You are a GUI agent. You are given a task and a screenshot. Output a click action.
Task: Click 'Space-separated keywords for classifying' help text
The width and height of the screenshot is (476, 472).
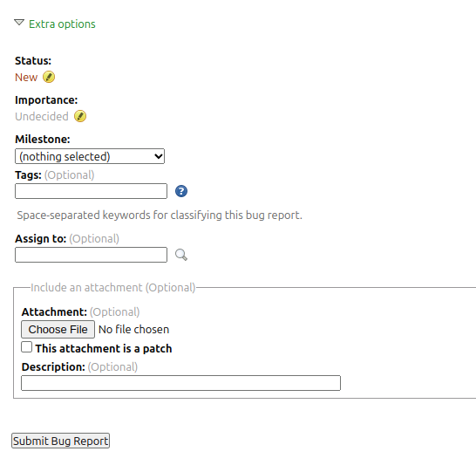pyautogui.click(x=160, y=215)
